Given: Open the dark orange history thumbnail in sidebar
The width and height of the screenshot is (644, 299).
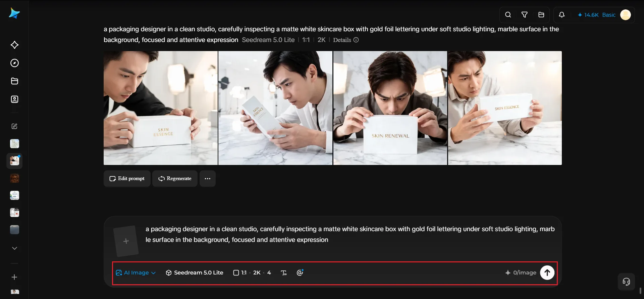Looking at the screenshot, I should click(14, 178).
